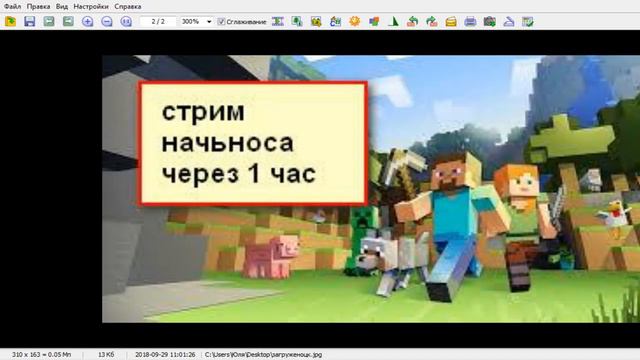
Task: Click the scanner icon
Action: pos(509,21)
